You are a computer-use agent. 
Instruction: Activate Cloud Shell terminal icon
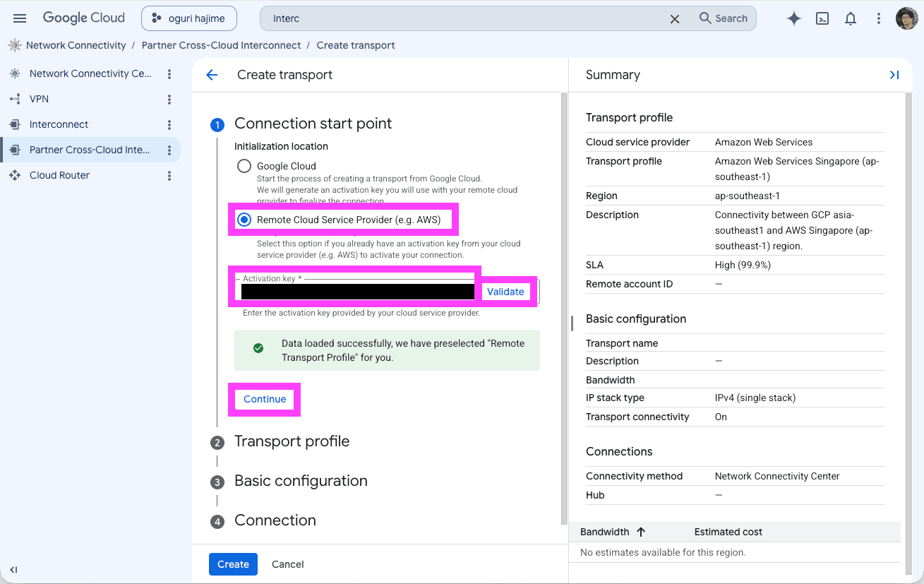click(822, 19)
